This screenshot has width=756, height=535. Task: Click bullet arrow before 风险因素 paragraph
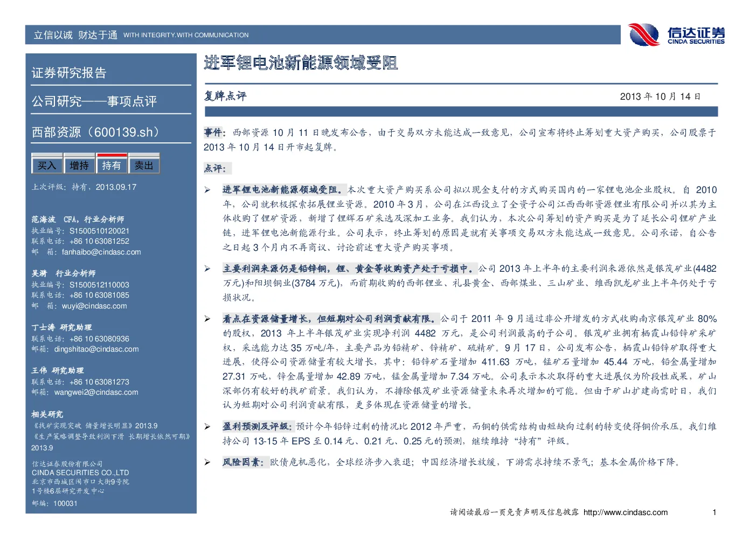click(x=207, y=462)
